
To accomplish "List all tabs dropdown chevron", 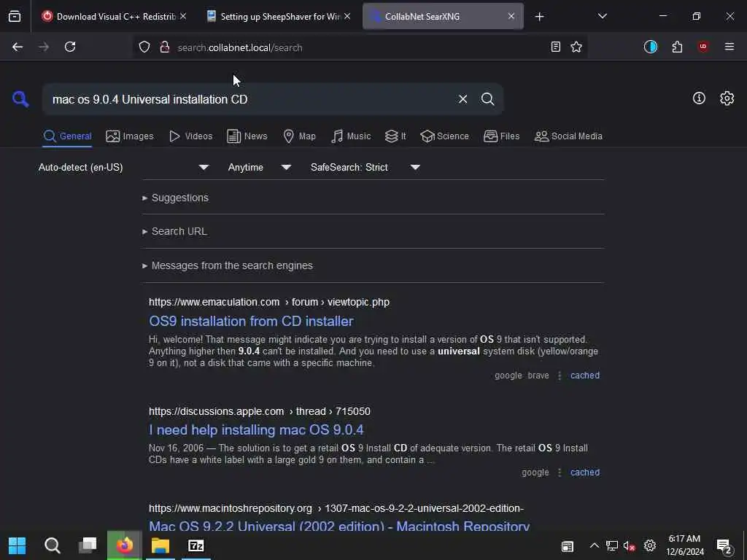I will coord(602,16).
